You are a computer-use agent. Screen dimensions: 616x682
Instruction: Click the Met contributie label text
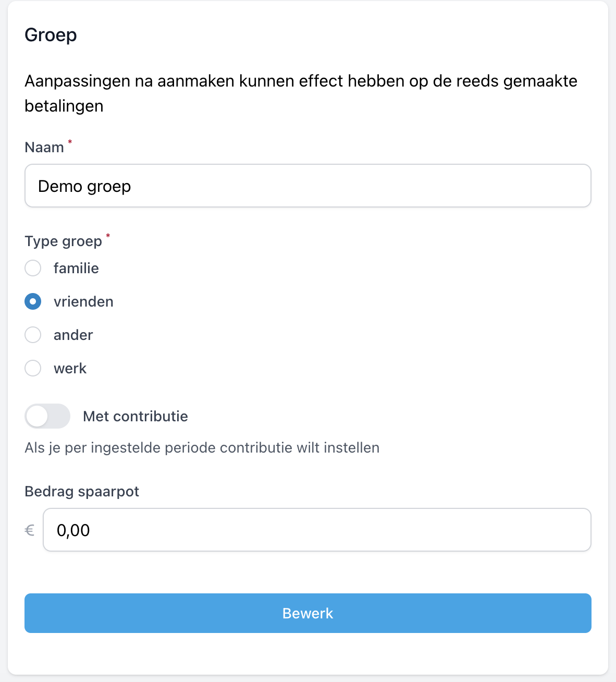135,417
